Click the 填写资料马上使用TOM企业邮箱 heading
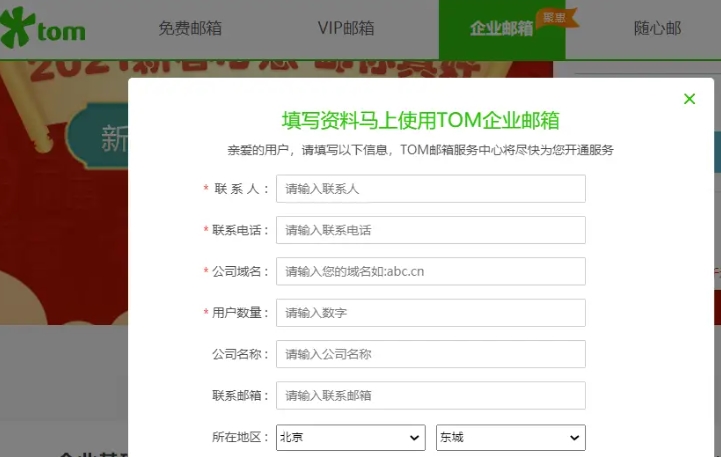This screenshot has height=457, width=721. coord(420,121)
